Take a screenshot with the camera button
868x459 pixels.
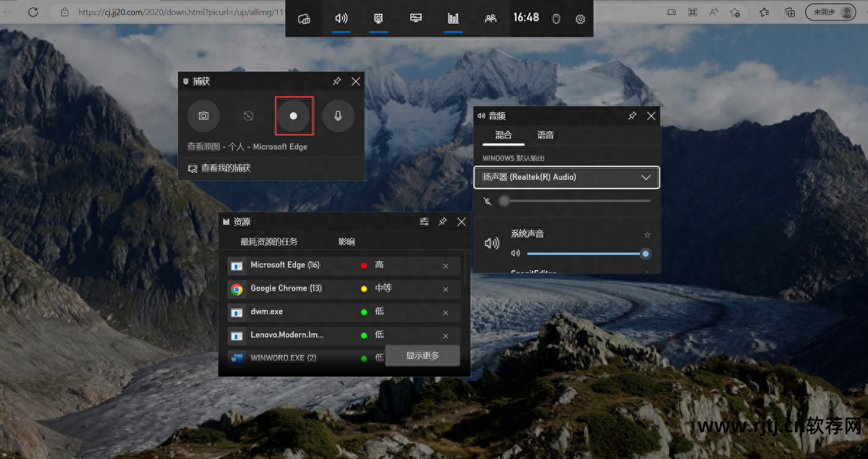pos(204,116)
